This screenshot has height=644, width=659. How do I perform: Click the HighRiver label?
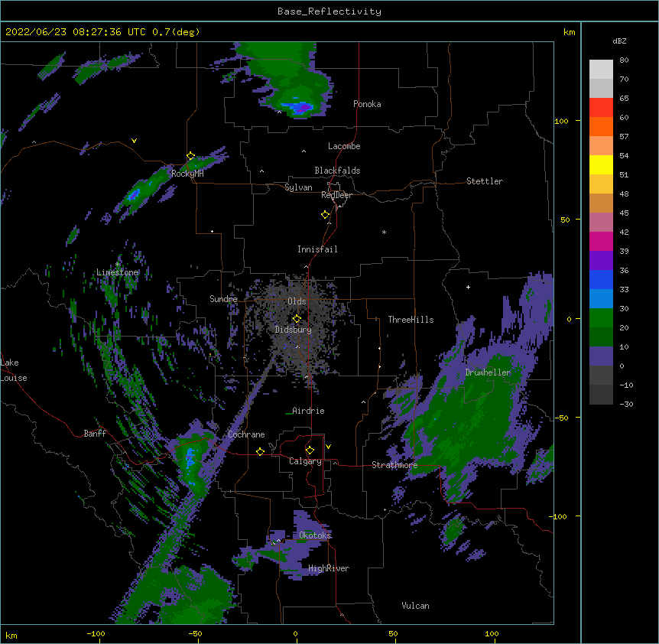[329, 568]
